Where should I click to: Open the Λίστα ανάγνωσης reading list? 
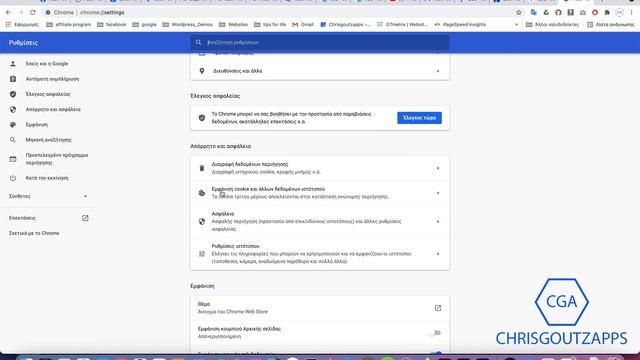[611, 24]
